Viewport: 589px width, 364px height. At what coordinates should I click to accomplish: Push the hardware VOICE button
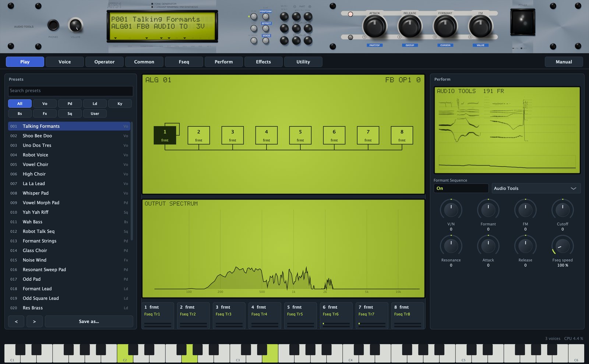tap(265, 41)
